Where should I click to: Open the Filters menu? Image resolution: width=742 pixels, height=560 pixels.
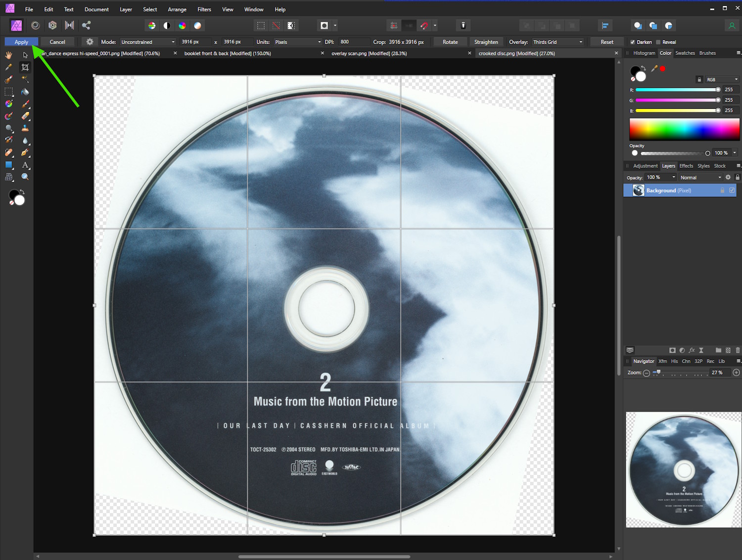pyautogui.click(x=204, y=9)
